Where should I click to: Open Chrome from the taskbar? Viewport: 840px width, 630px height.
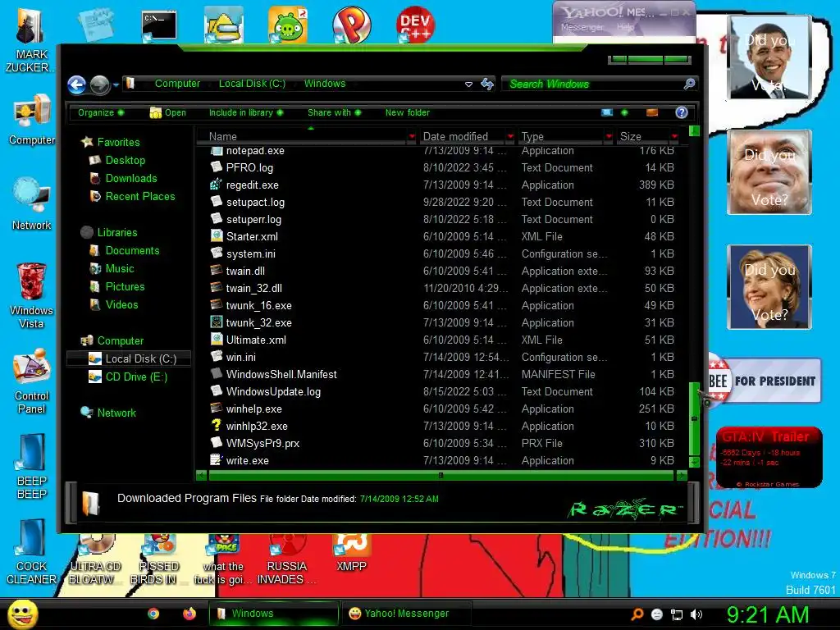point(153,614)
